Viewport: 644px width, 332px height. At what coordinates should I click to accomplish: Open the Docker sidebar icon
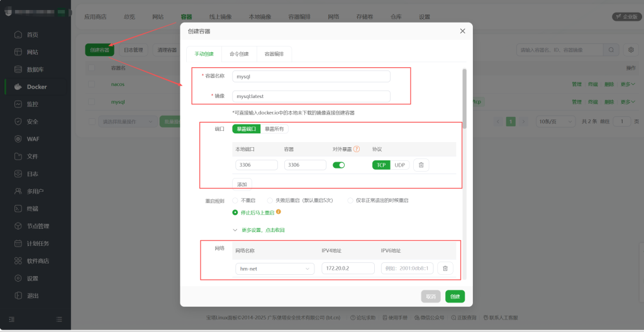pyautogui.click(x=18, y=87)
